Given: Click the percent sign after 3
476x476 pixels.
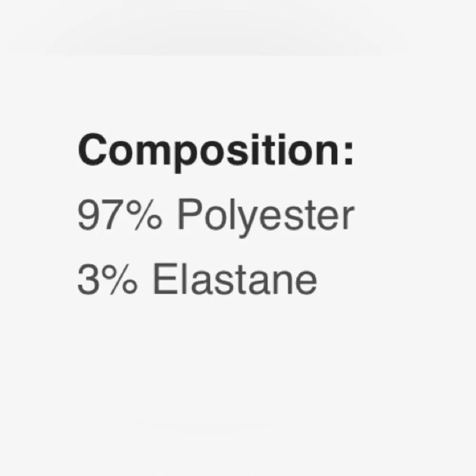Looking at the screenshot, I should (119, 280).
